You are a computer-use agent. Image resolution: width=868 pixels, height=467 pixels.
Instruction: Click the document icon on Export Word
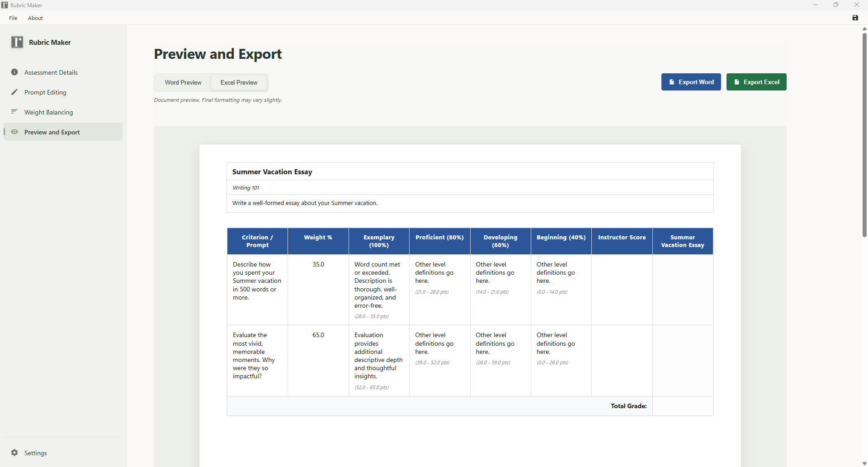[672, 82]
